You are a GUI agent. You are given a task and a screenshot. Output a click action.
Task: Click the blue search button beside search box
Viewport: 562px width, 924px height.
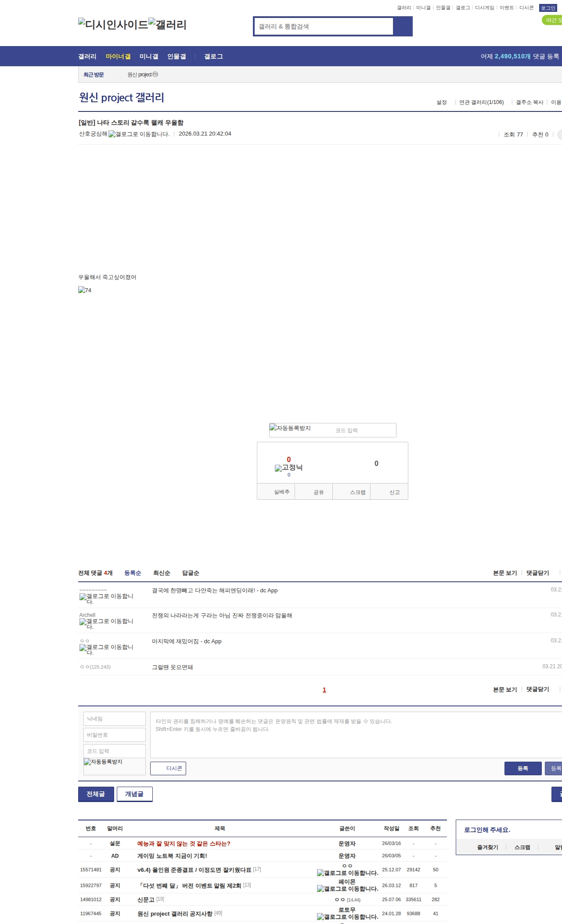click(x=403, y=26)
